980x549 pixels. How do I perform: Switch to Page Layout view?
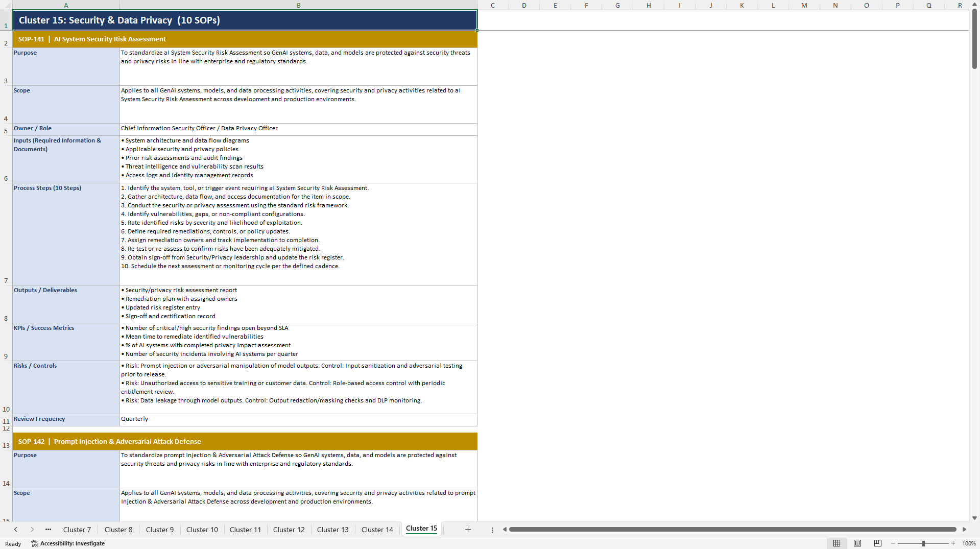coord(857,543)
